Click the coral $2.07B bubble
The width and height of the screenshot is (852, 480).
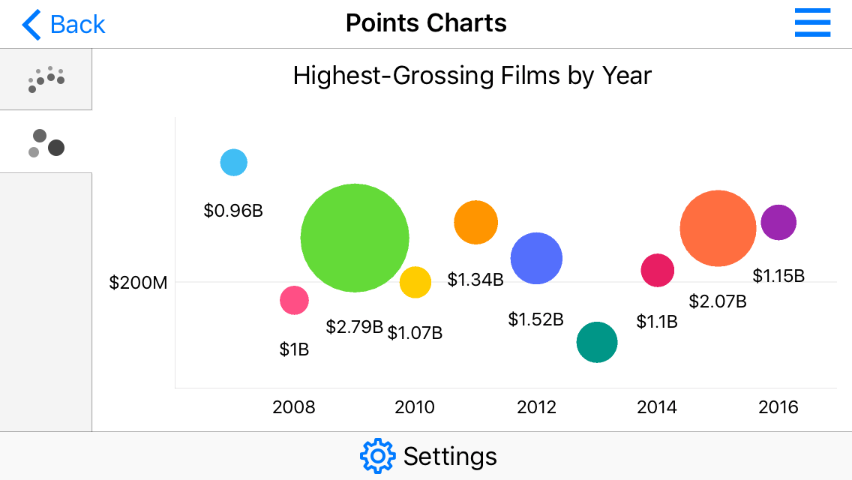[717, 228]
